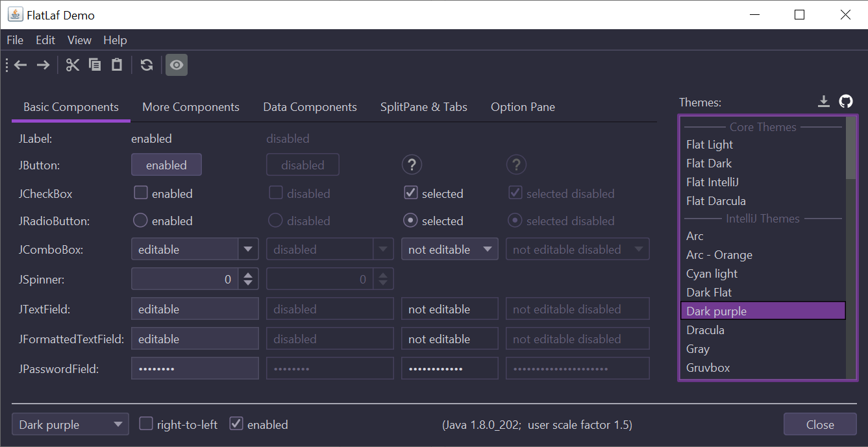Toggle the eye show toolbar button

pos(177,65)
